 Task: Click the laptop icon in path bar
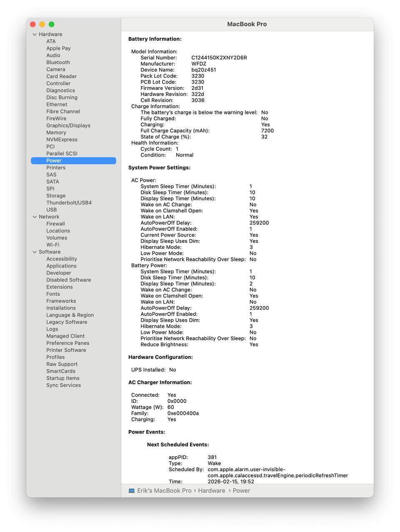132,491
